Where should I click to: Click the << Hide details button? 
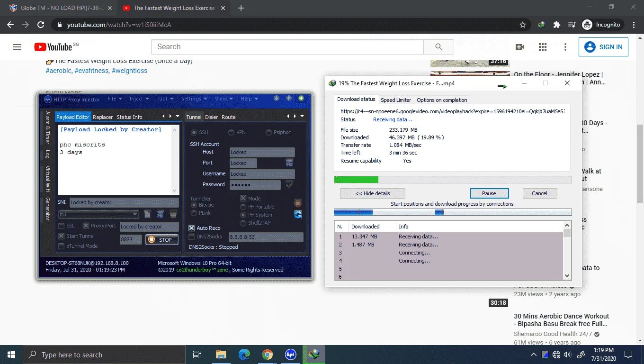click(373, 193)
